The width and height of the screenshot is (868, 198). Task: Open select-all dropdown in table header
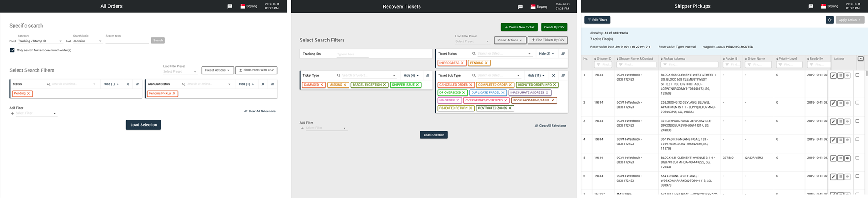[860, 59]
